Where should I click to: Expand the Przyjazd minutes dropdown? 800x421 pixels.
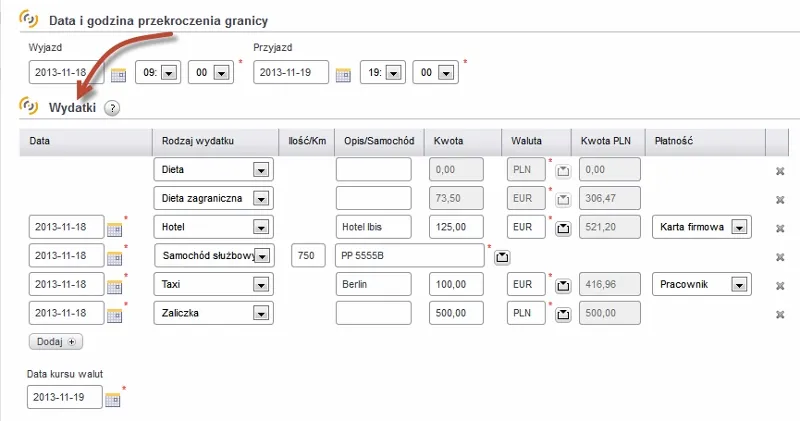tap(446, 73)
